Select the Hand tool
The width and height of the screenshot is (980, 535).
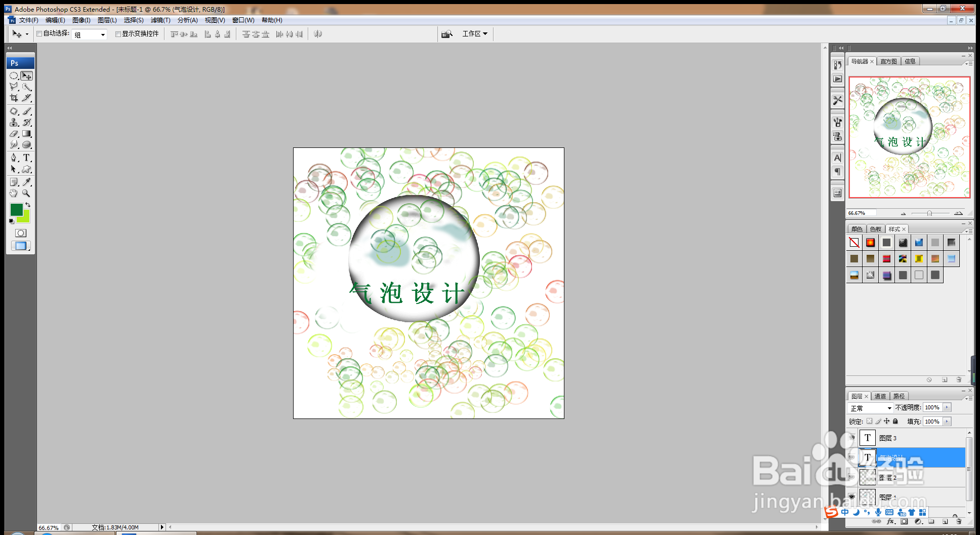[14, 194]
